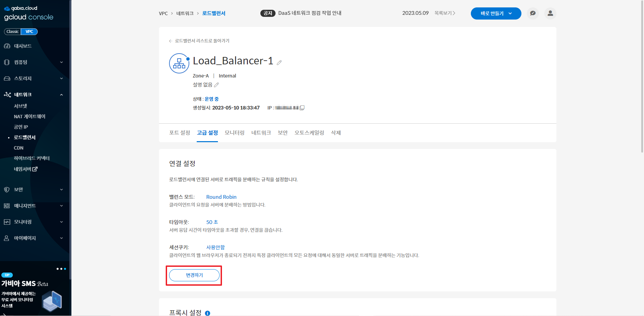Screen dimensions: 644x316
Task: Click the My Page (마이페이지) person icon
Action: (x=6, y=238)
